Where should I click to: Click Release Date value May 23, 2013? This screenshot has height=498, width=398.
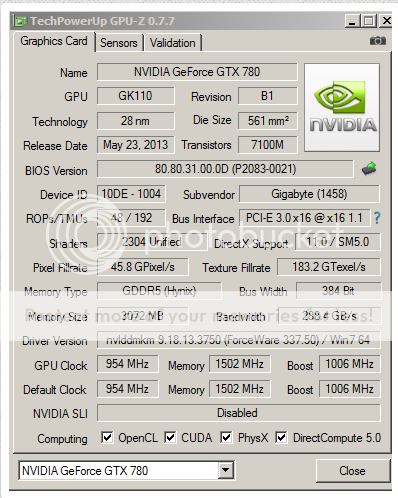(135, 145)
